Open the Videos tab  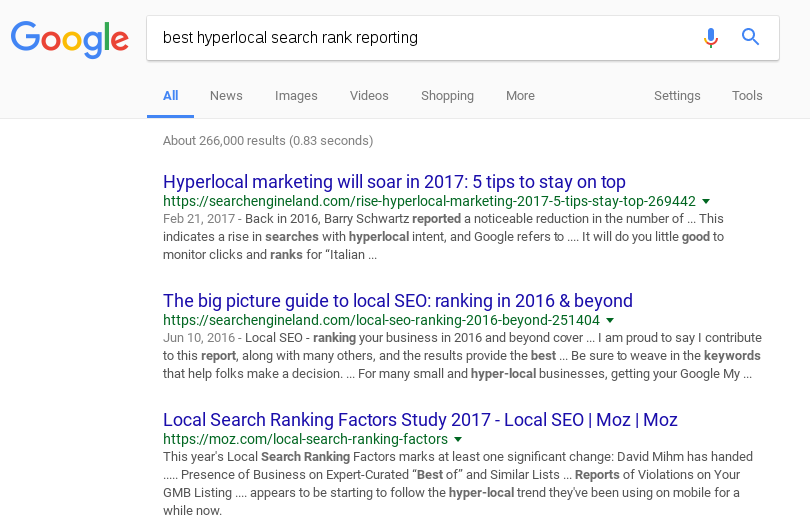pyautogui.click(x=369, y=96)
